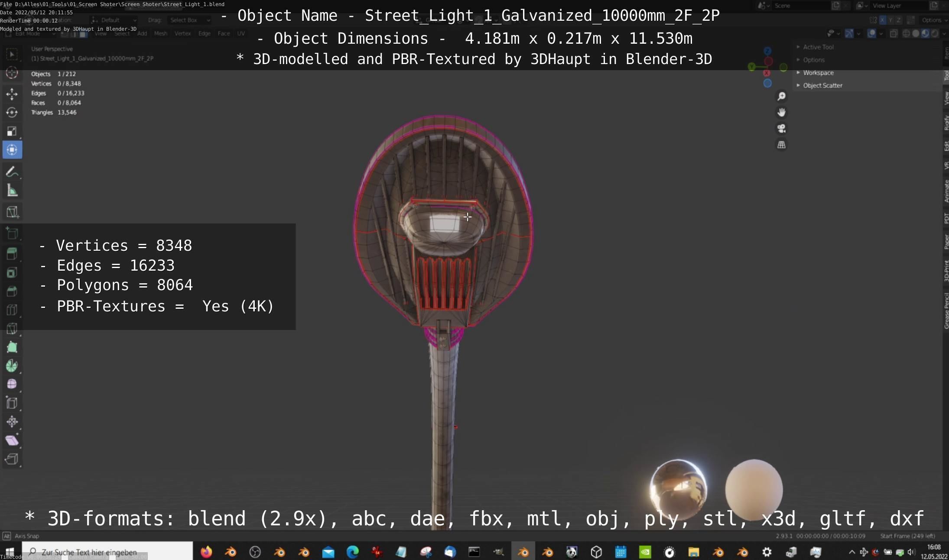Click the Windows taskbar search field

coord(108,552)
